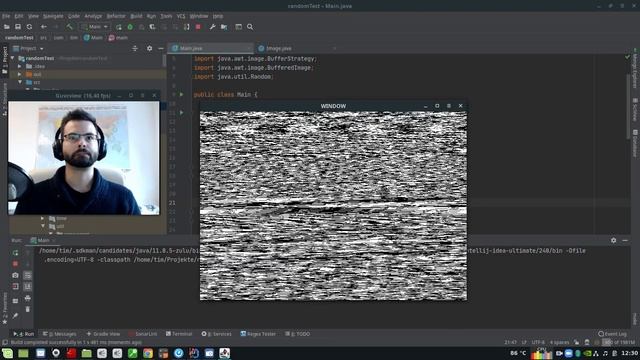The height and width of the screenshot is (360, 640).
Task: Open Chrome from the taskbar
Action: [x=148, y=353]
